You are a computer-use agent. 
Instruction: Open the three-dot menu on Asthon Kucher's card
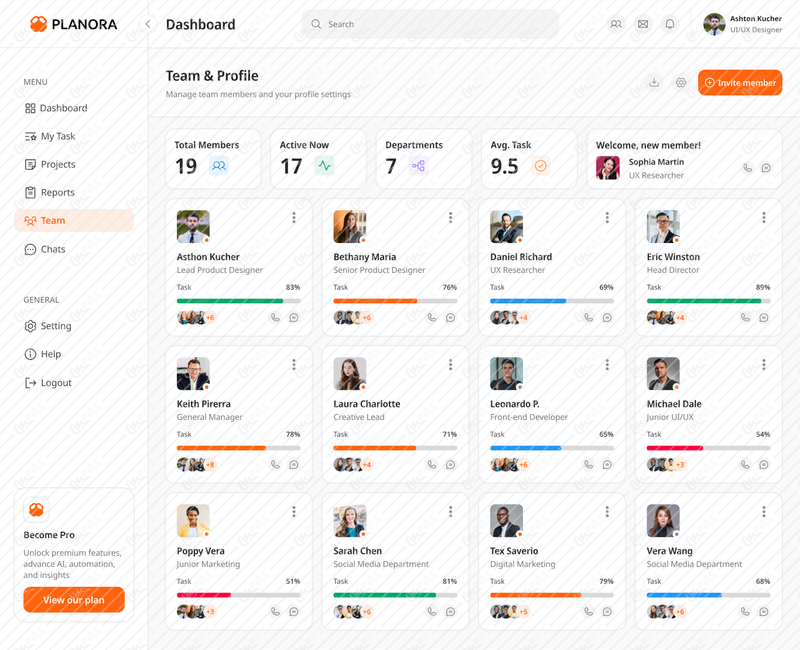coord(294,218)
